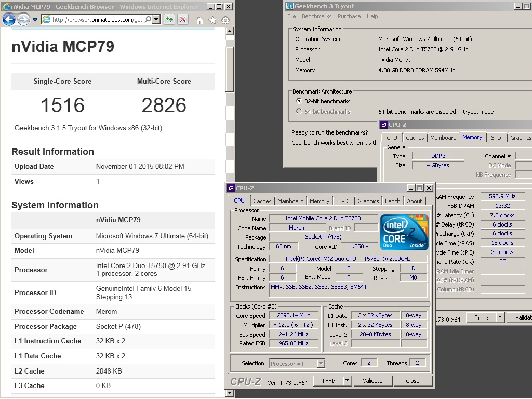Click Name field Intel Mobile Core 2 Duo T5750
The width and height of the screenshot is (532, 399).
click(323, 218)
